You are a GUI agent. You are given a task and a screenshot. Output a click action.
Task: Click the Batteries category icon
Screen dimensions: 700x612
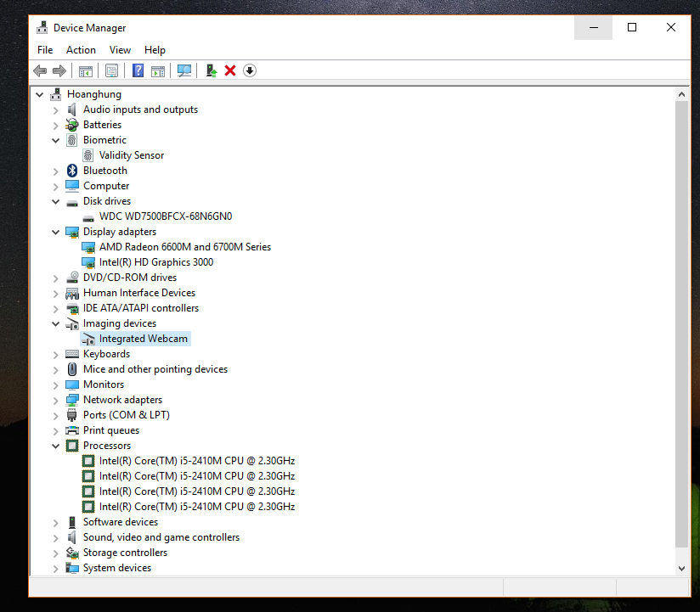pos(72,125)
